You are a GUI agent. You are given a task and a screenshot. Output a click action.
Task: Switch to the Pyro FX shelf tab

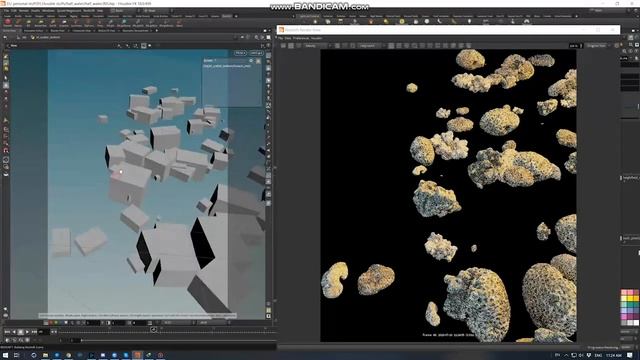(x=500, y=16)
